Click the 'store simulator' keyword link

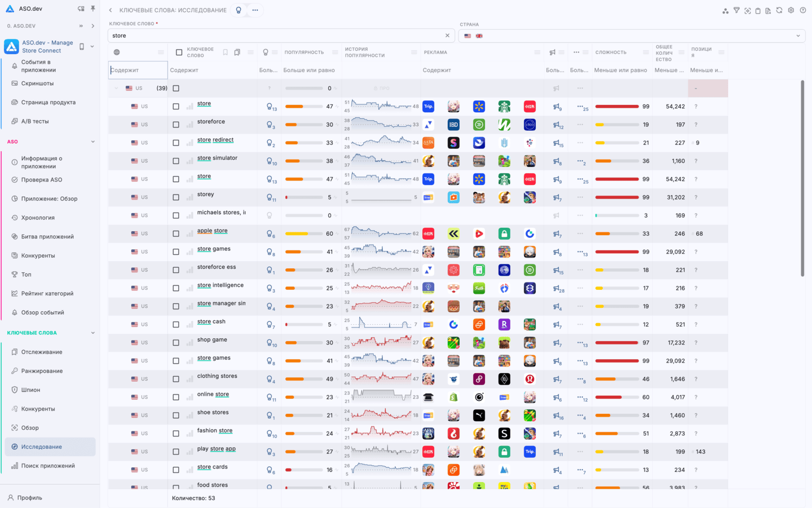(x=217, y=158)
